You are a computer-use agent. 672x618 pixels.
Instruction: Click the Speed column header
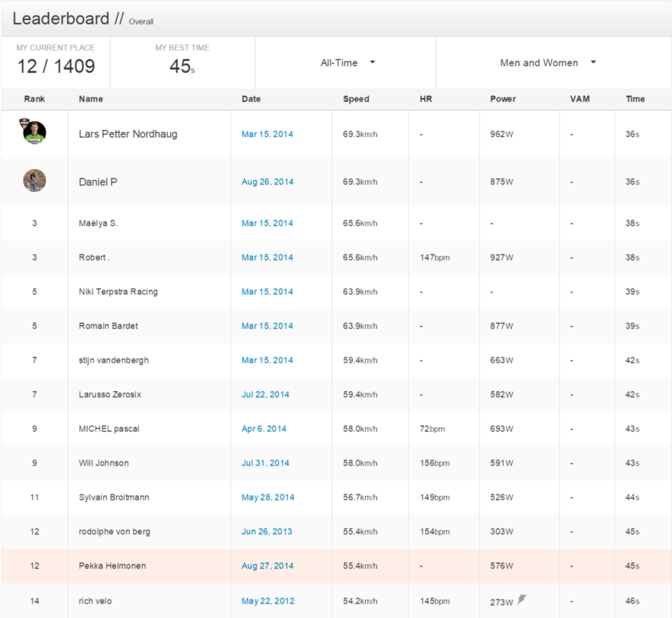pos(356,99)
